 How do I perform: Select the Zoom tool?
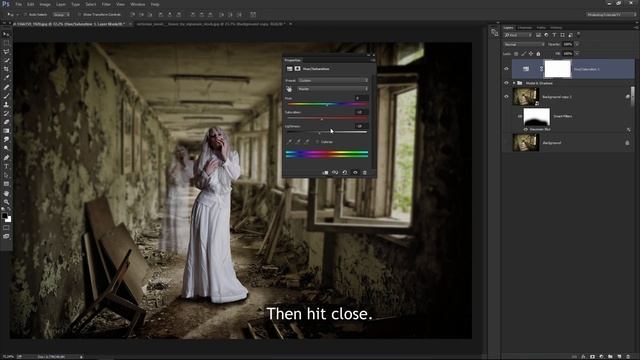pyautogui.click(x=6, y=202)
